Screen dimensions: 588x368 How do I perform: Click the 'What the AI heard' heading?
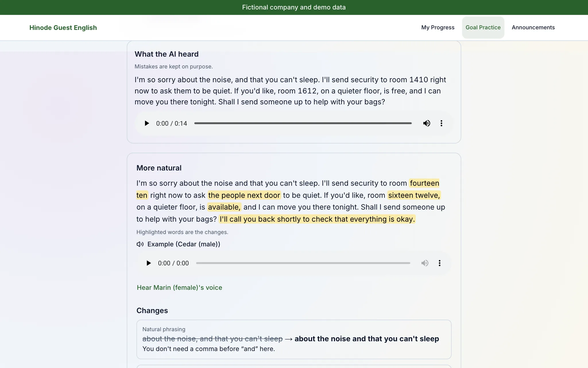tap(167, 54)
